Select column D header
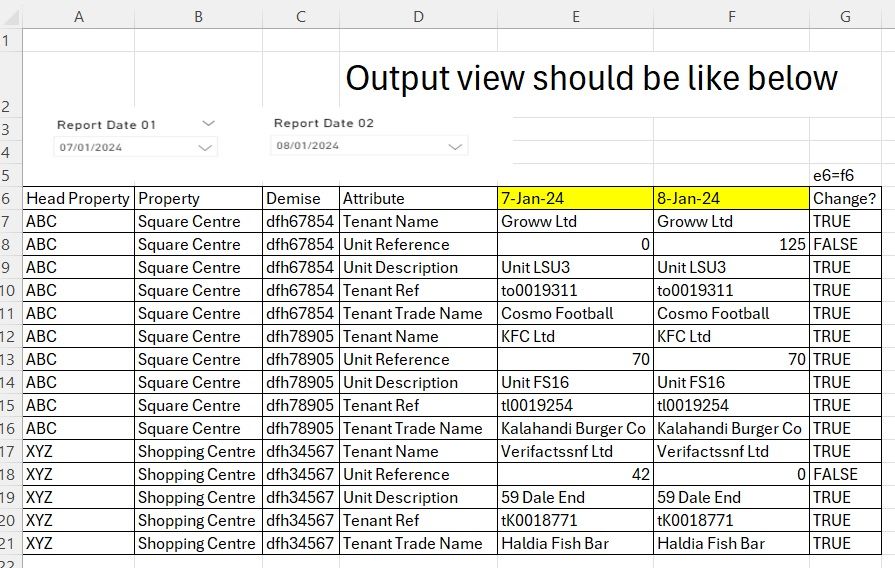The image size is (895, 568). [x=418, y=17]
